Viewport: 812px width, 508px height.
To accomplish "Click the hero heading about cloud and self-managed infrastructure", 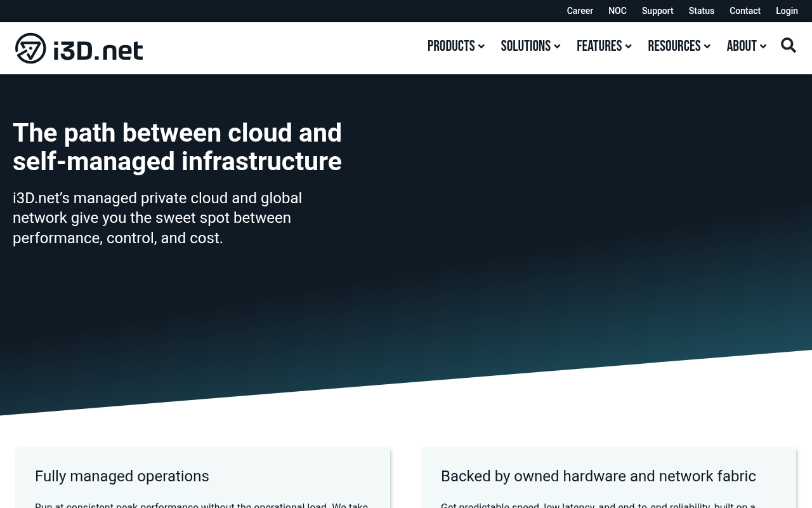I will tap(177, 147).
